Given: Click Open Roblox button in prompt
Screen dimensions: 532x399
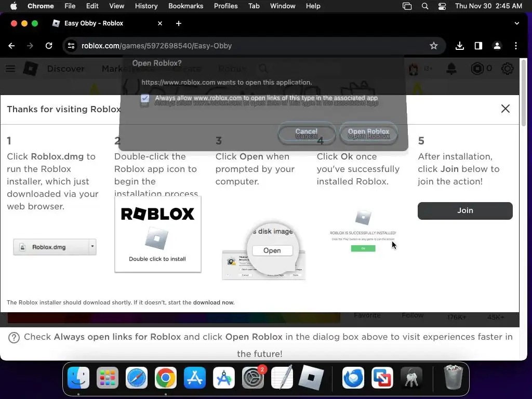Looking at the screenshot, I should pyautogui.click(x=368, y=133).
